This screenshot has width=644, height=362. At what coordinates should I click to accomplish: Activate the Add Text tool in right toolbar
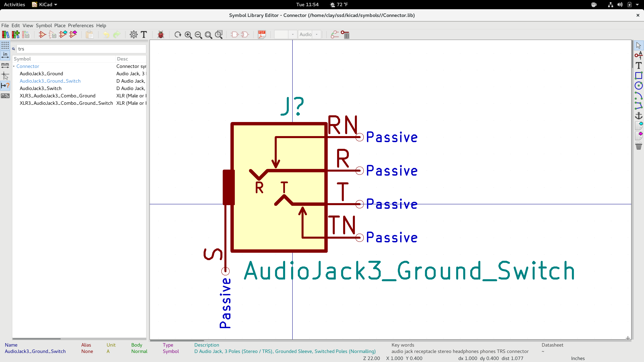coord(639,65)
